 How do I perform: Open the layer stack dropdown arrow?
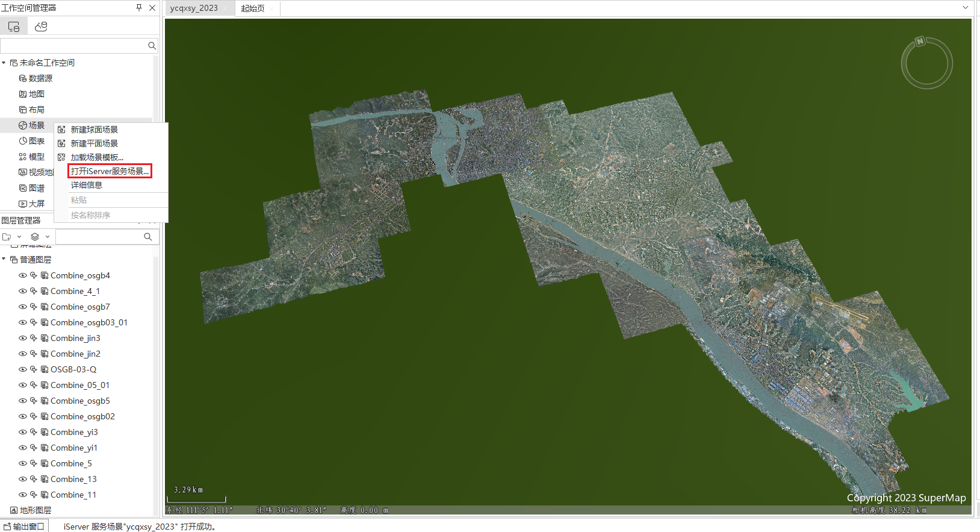[47, 237]
